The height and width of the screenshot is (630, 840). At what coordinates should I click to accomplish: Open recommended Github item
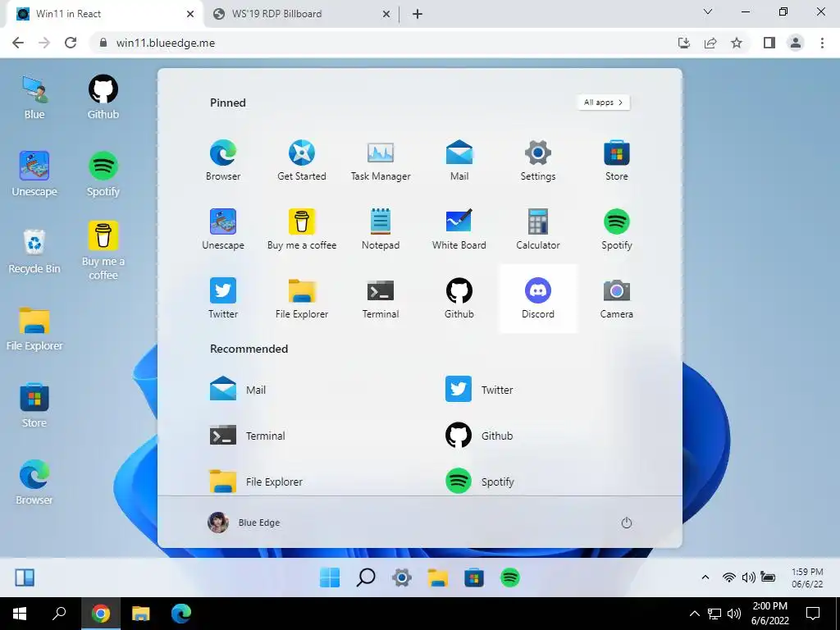click(x=479, y=436)
